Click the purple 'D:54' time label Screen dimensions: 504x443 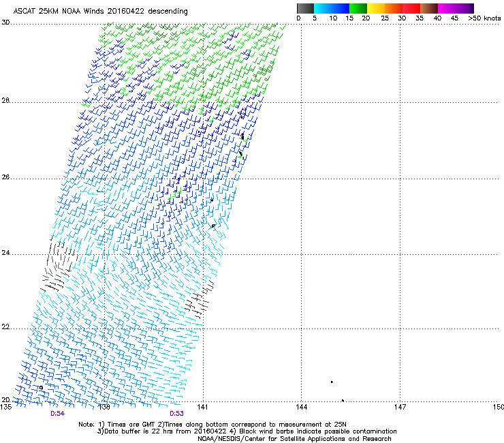[x=57, y=414]
